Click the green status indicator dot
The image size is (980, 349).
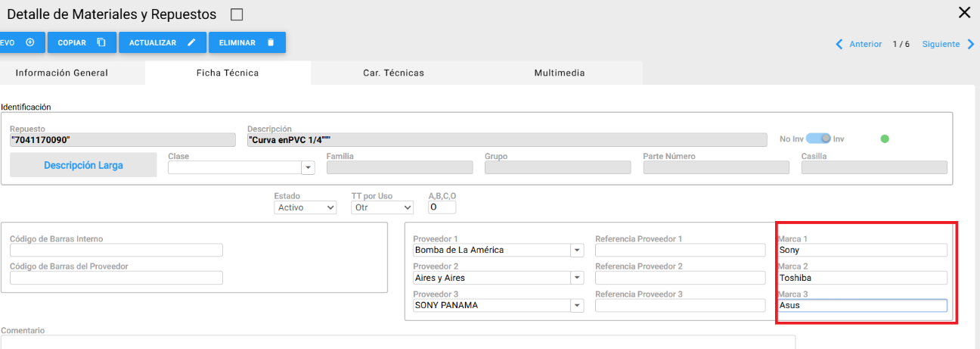click(x=885, y=139)
